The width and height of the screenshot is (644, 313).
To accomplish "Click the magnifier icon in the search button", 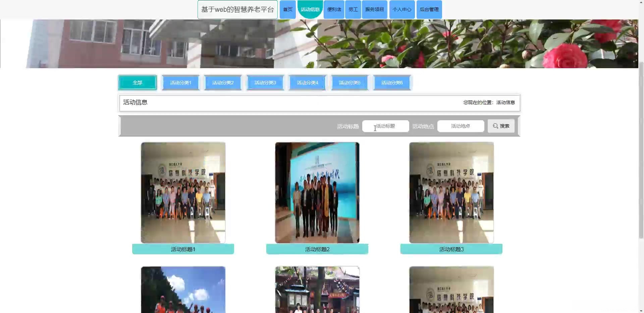I will pos(495,126).
